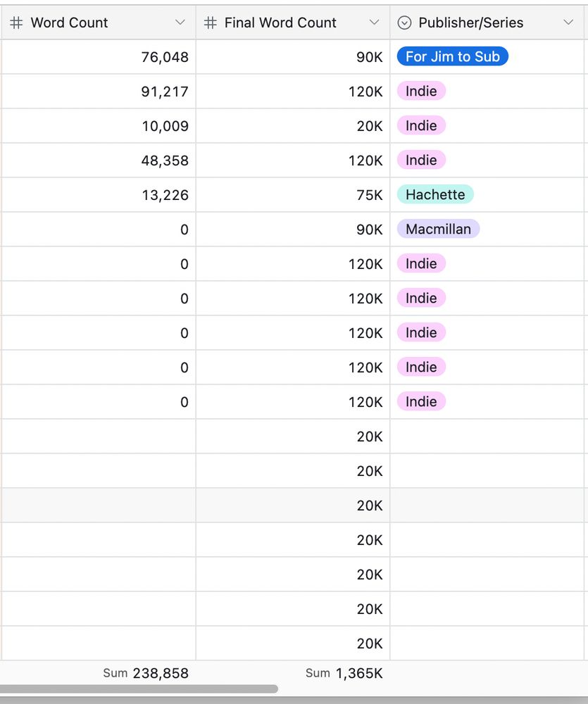This screenshot has height=704, width=588.
Task: Click the Macmillan publisher tag
Action: [x=438, y=229]
